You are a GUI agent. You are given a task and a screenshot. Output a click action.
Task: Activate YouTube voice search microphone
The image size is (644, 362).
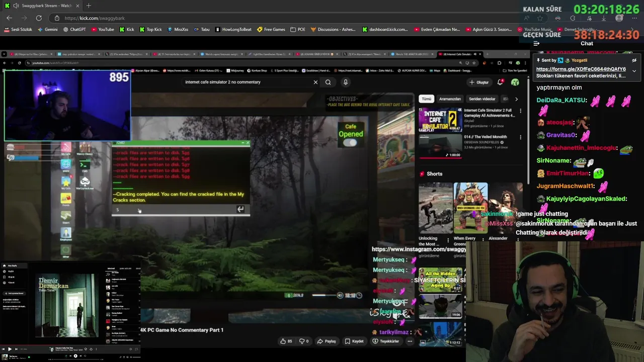[x=345, y=82]
